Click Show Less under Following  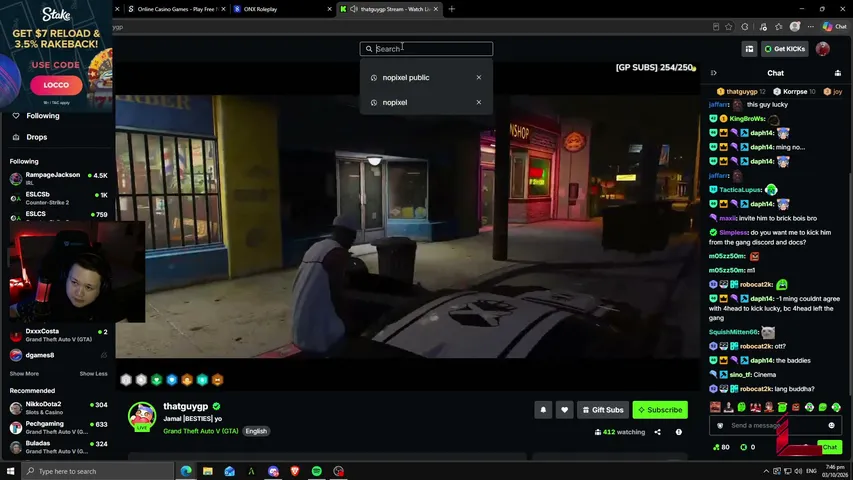94,374
